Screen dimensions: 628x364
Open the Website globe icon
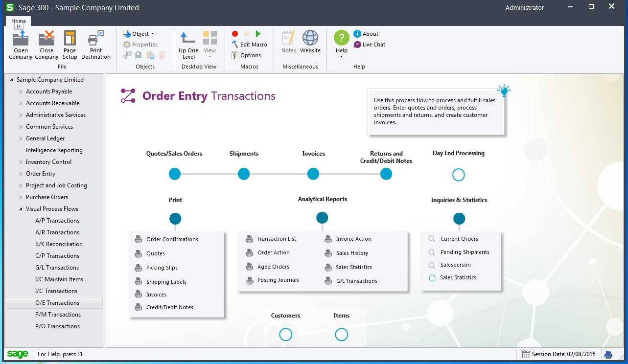click(x=310, y=38)
